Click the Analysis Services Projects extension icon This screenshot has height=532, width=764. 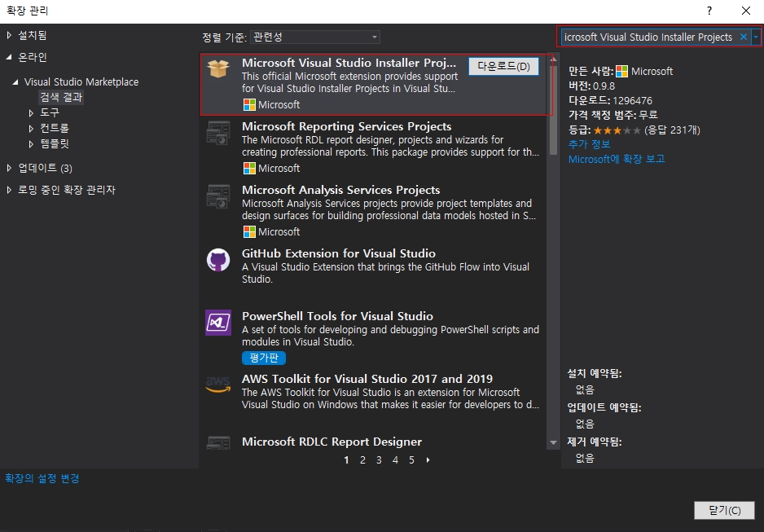click(x=218, y=196)
